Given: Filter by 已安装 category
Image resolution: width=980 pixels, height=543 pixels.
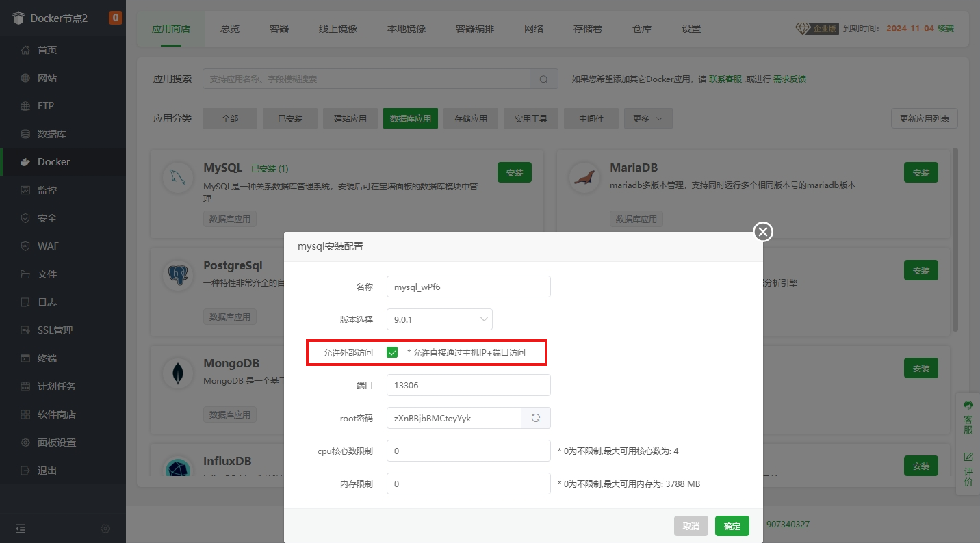Looking at the screenshot, I should tap(290, 118).
